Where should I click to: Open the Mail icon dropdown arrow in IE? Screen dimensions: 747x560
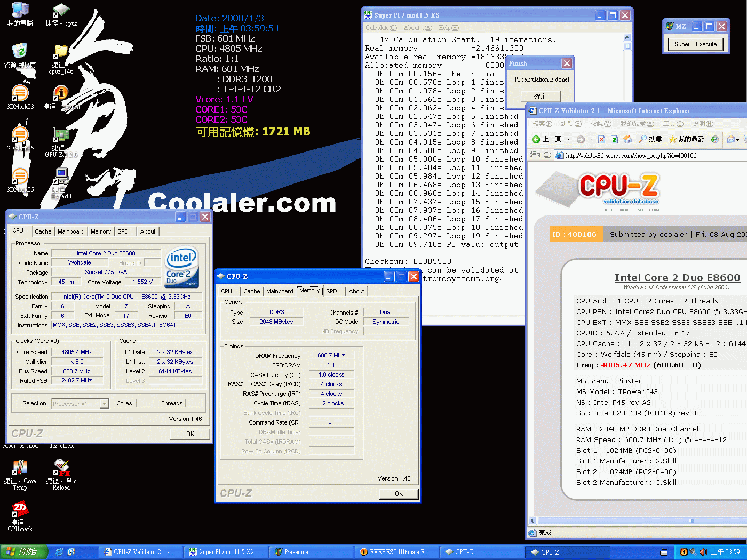tap(737, 139)
